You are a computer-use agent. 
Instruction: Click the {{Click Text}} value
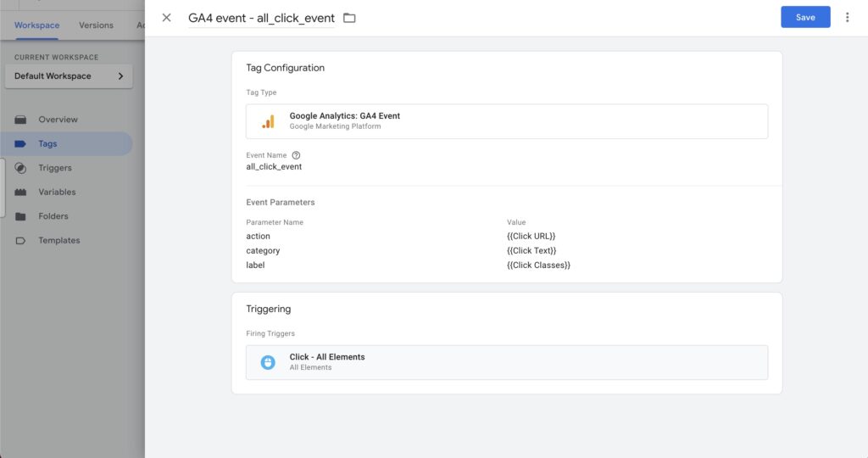click(531, 250)
